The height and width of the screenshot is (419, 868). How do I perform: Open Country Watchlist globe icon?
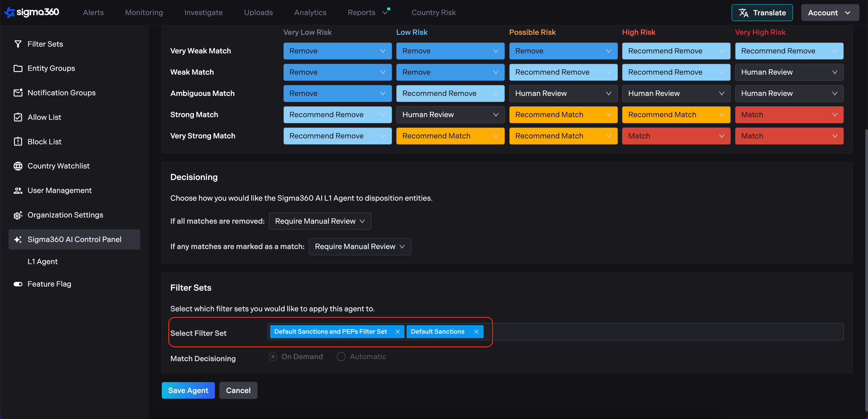point(18,166)
